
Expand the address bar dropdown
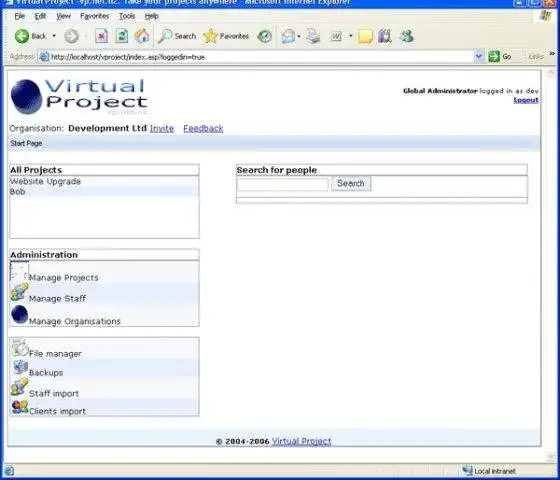tap(478, 56)
